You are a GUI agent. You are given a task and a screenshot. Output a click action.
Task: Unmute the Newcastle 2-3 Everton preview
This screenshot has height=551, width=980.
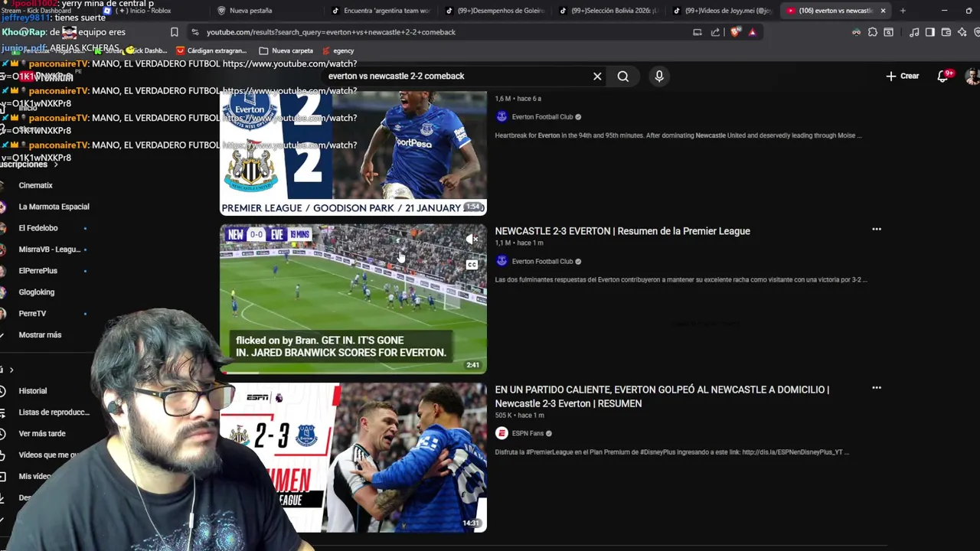(x=472, y=240)
